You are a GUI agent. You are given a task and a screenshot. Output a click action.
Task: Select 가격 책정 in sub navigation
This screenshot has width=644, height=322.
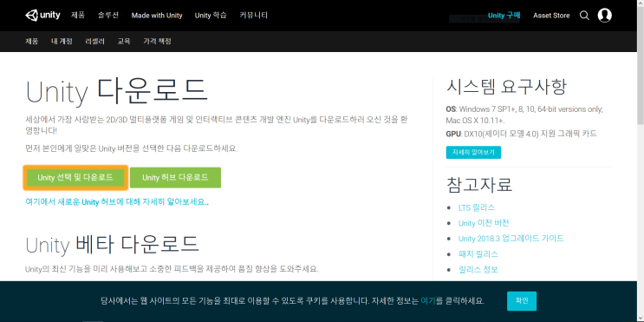pyautogui.click(x=157, y=41)
